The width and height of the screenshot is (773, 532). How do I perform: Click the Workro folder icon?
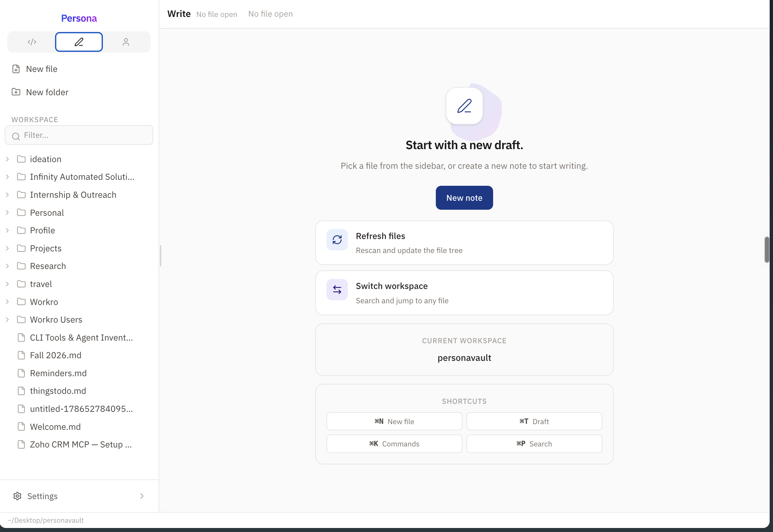(x=21, y=302)
